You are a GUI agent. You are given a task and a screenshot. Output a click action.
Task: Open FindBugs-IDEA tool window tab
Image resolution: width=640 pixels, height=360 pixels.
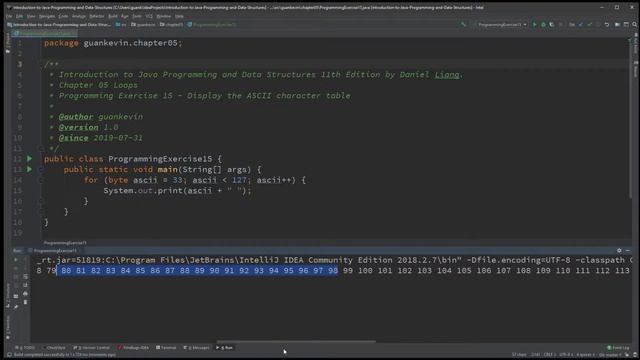pos(133,348)
